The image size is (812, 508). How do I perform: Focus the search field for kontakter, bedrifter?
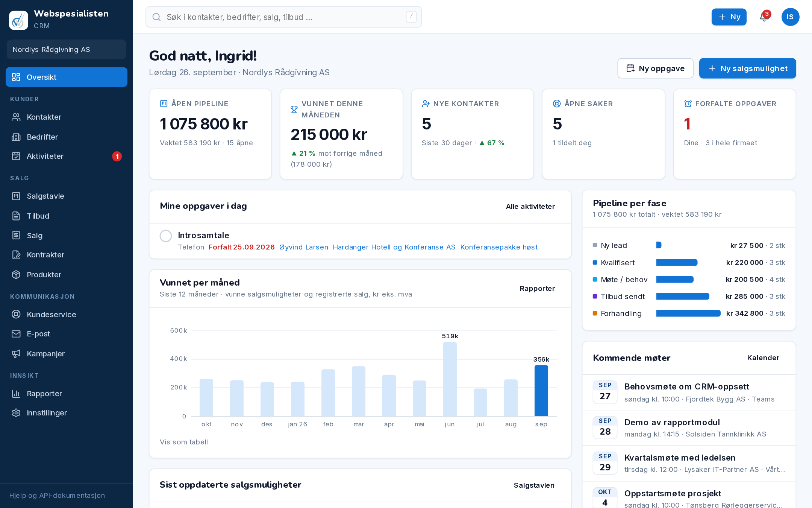click(x=283, y=17)
